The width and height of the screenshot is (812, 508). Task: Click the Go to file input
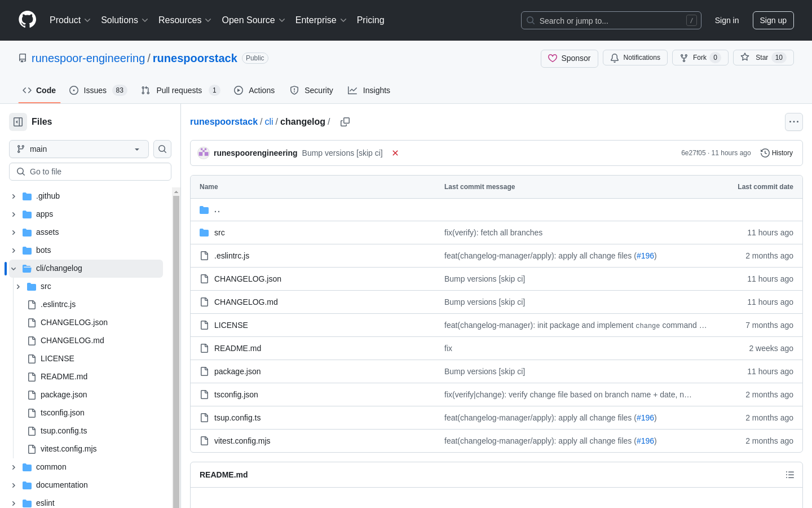click(x=90, y=172)
